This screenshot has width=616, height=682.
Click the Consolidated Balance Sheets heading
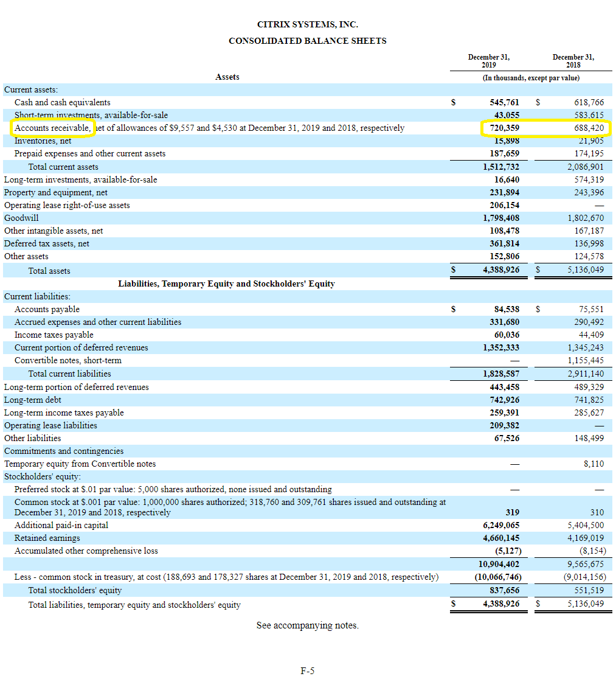click(x=307, y=41)
